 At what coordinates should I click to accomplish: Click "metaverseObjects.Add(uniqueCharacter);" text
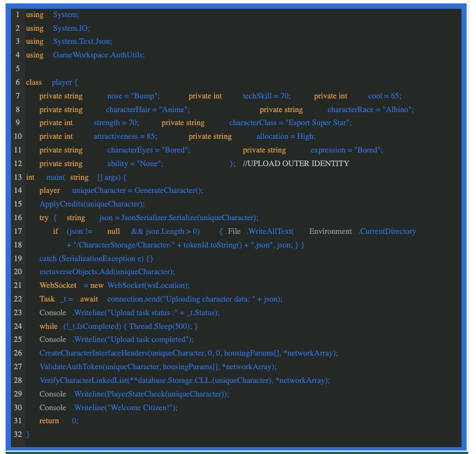pyautogui.click(x=107, y=271)
